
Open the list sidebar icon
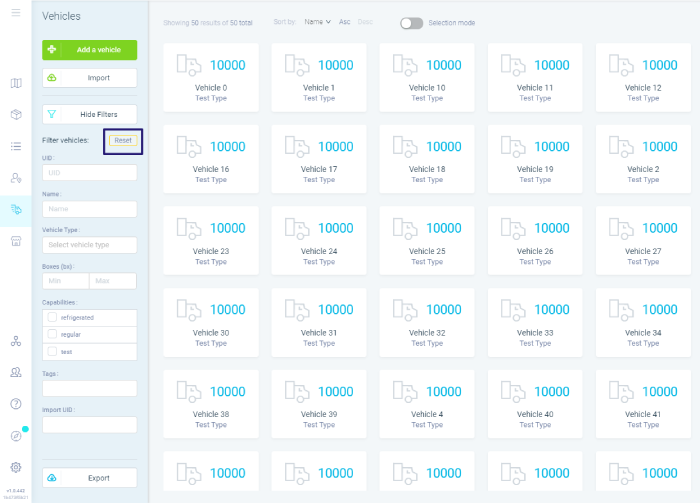click(x=16, y=146)
